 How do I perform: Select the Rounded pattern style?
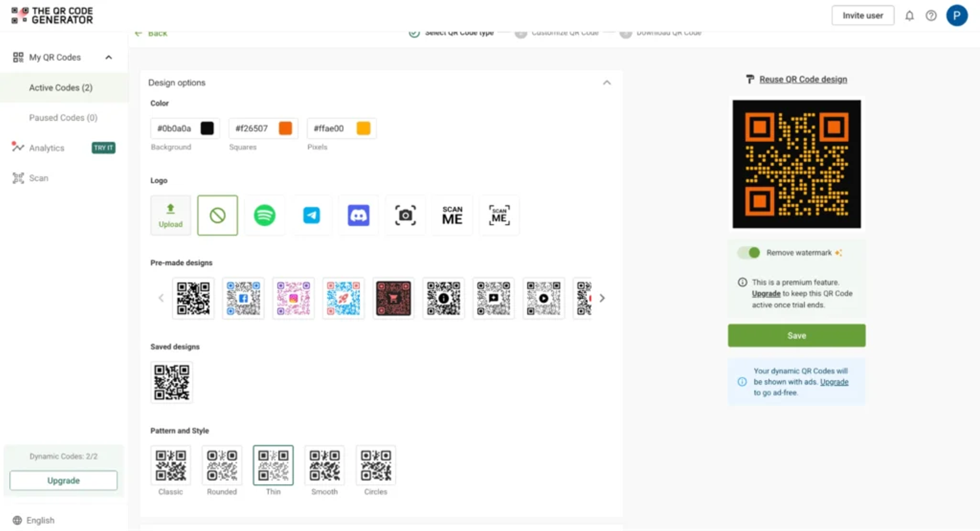click(222, 465)
